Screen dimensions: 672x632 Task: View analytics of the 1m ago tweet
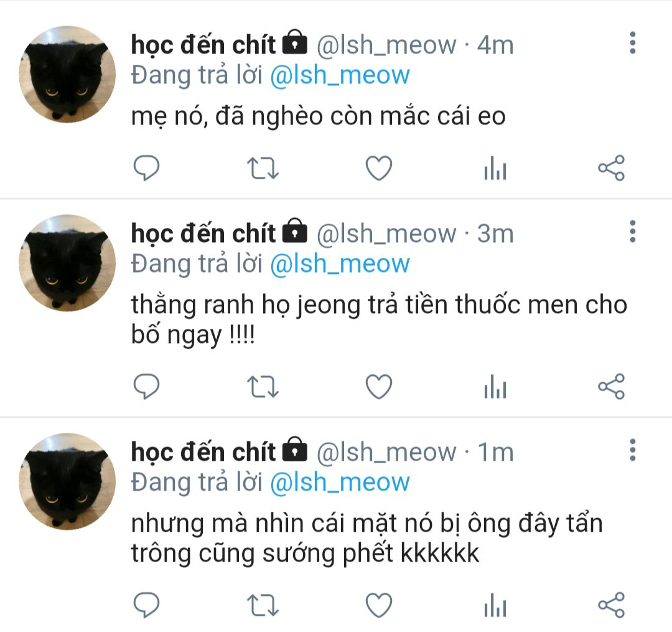(x=495, y=605)
